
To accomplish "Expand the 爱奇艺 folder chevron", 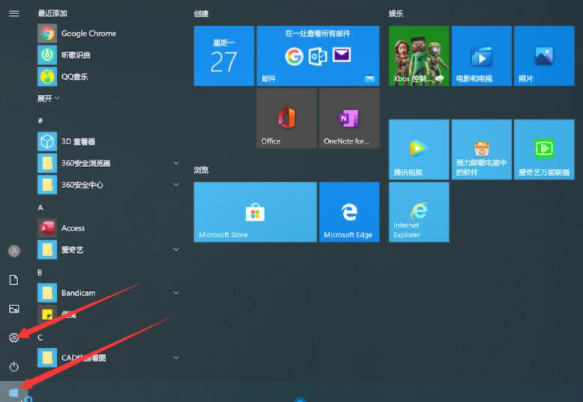I will click(176, 249).
